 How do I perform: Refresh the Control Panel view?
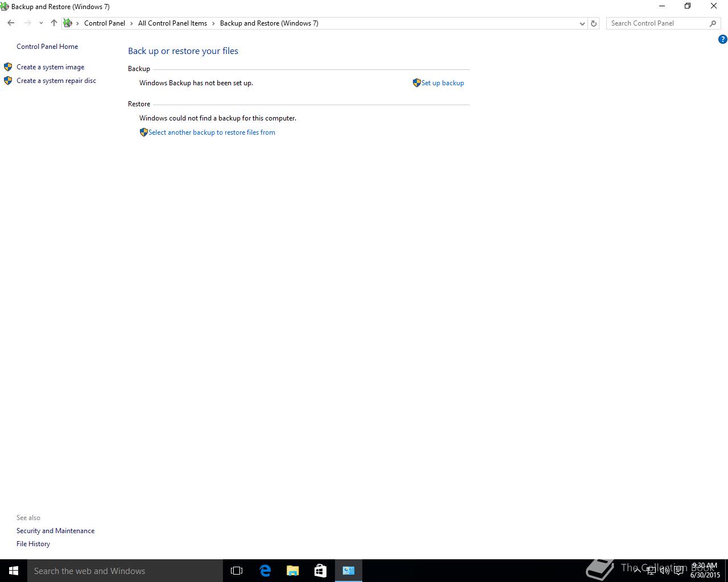tap(594, 23)
